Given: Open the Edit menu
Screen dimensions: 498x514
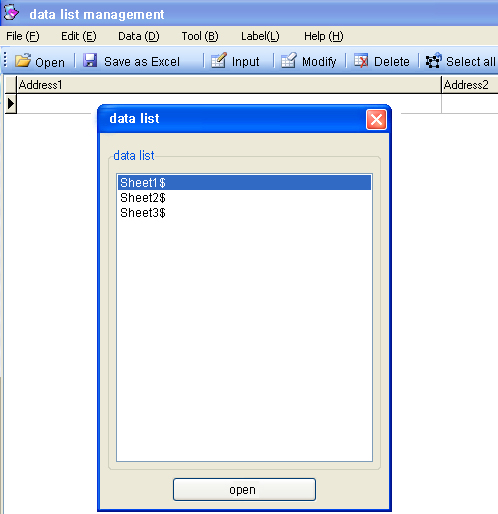Looking at the screenshot, I should pos(79,36).
